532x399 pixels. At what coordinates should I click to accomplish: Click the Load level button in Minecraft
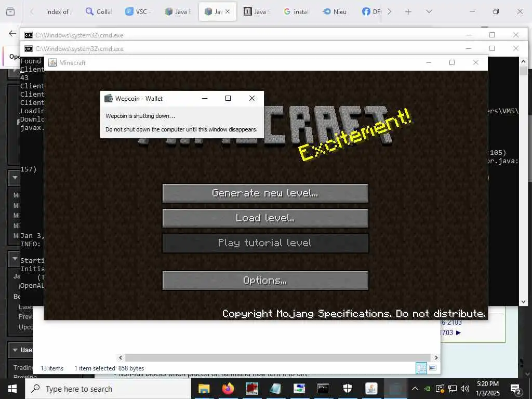point(265,218)
